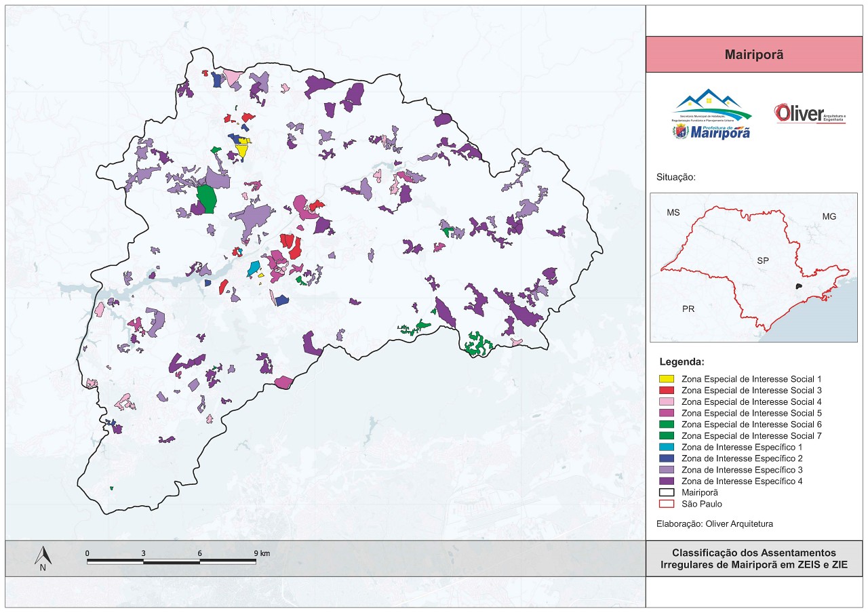Image resolution: width=868 pixels, height=613 pixels.
Task: Click the red Zona Especial de Interesse Social 3 swatch
Action: click(x=667, y=391)
